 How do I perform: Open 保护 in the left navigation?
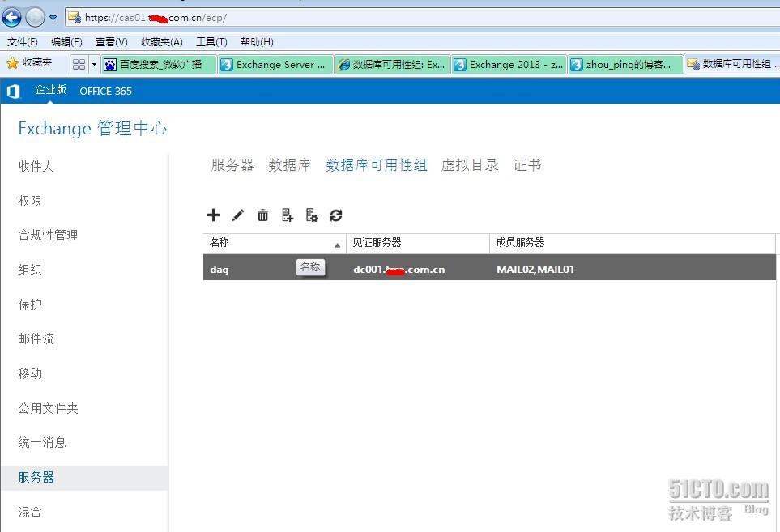pos(30,304)
